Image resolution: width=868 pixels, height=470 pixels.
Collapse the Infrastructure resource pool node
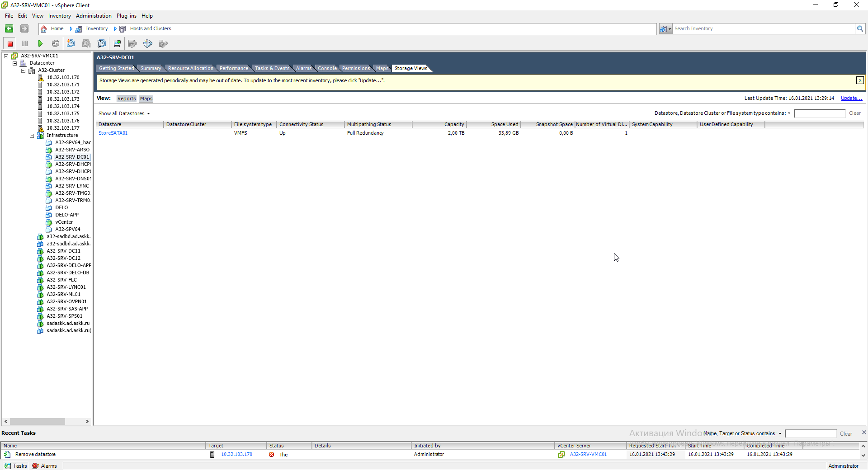point(32,136)
